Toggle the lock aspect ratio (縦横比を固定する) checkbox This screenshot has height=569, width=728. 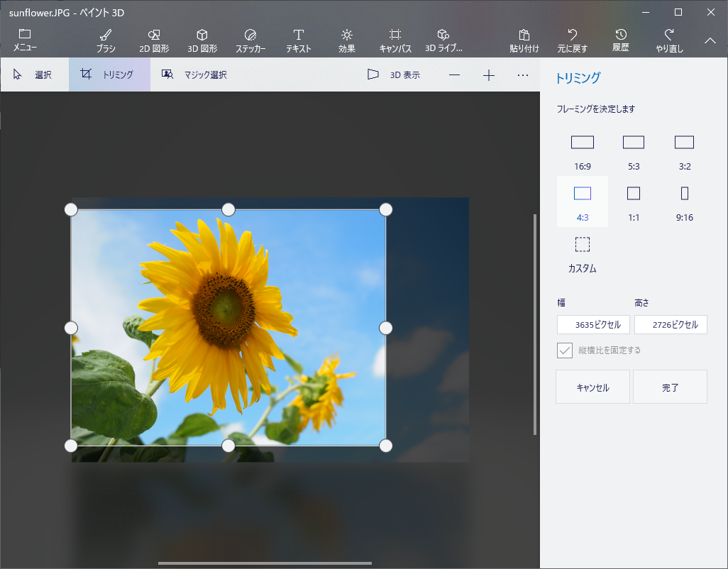point(565,350)
